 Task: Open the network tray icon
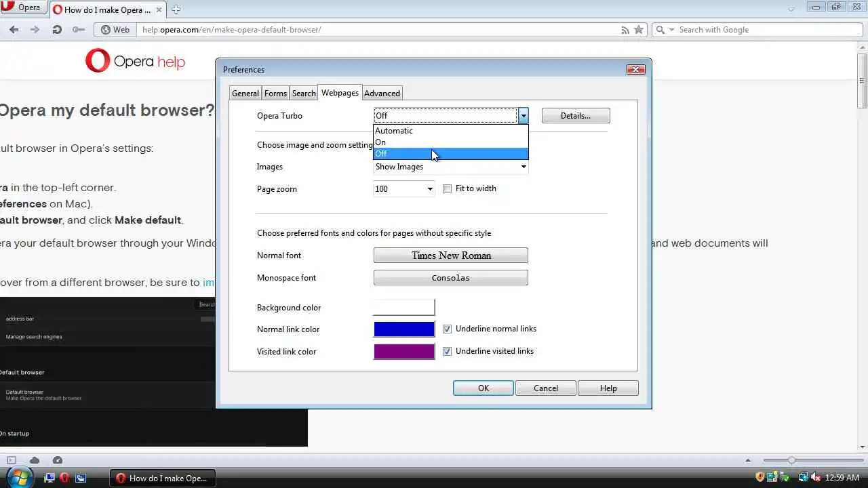click(804, 478)
